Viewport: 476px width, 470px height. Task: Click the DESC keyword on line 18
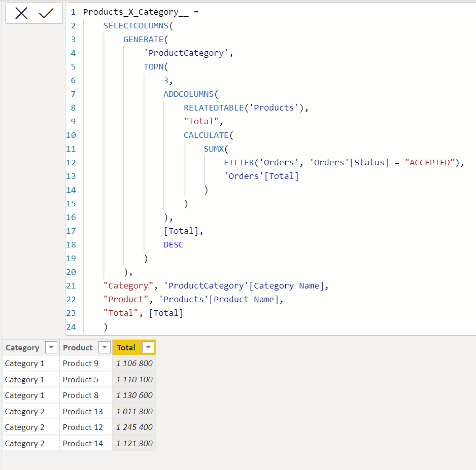click(x=173, y=244)
